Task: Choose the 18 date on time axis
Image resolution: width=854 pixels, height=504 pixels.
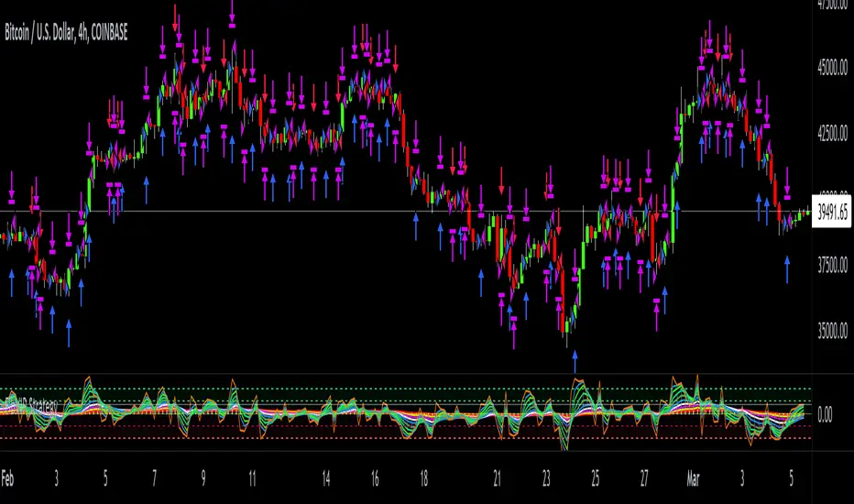Action: [423, 479]
